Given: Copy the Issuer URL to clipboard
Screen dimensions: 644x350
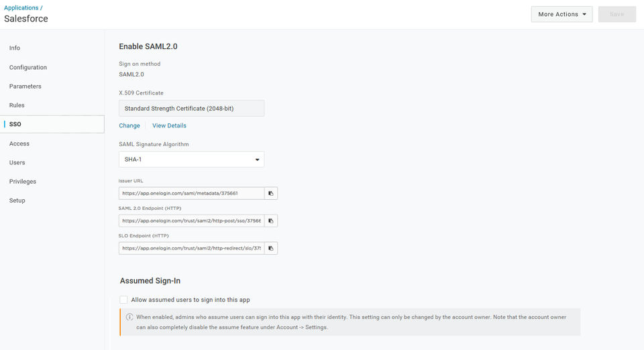Looking at the screenshot, I should [x=271, y=193].
